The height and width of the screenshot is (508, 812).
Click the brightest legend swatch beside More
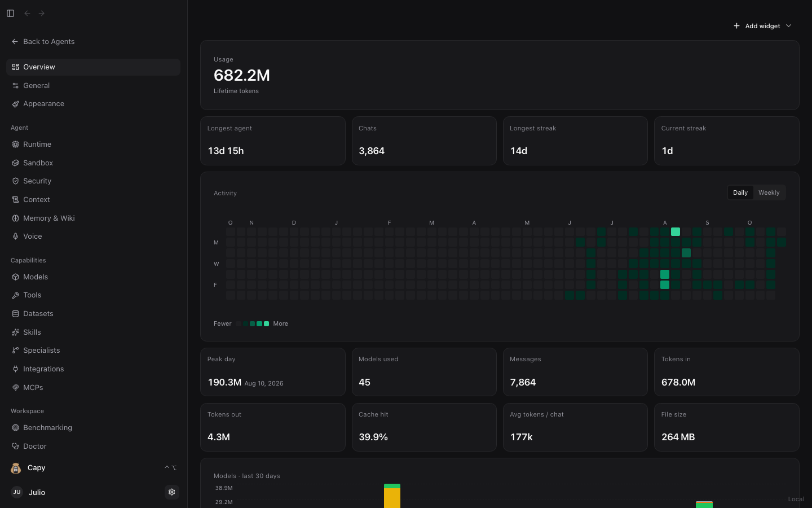point(267,324)
